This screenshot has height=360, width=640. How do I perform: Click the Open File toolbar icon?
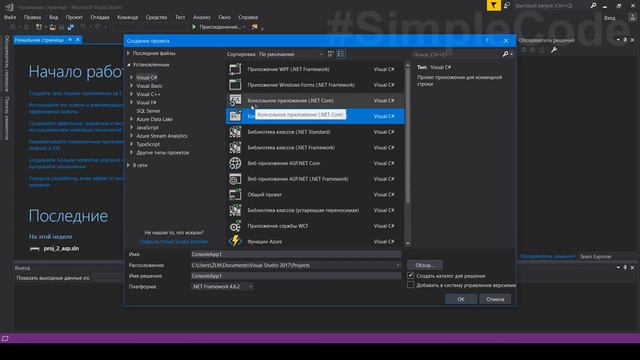point(53,27)
